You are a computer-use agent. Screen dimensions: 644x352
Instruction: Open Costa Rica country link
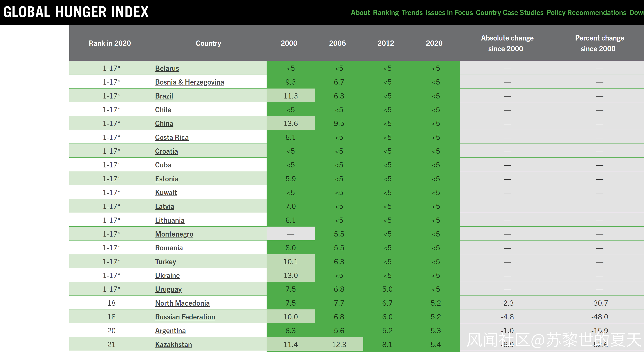coord(172,137)
